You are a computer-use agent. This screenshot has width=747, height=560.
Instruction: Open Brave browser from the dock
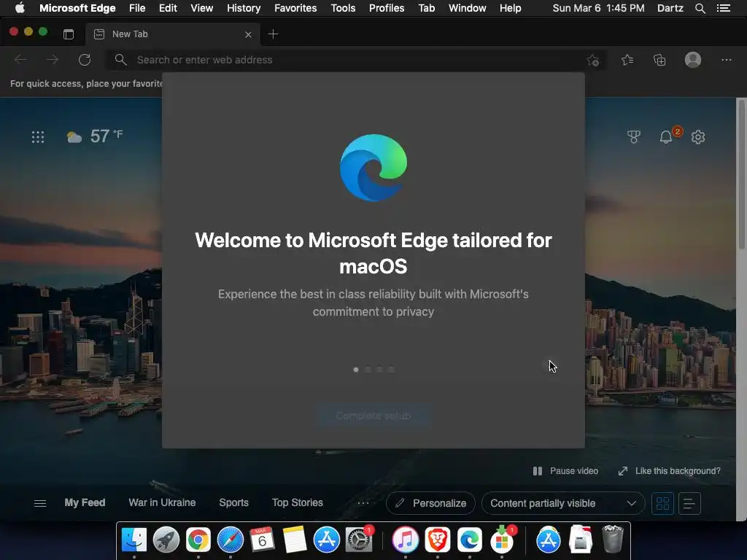point(438,540)
